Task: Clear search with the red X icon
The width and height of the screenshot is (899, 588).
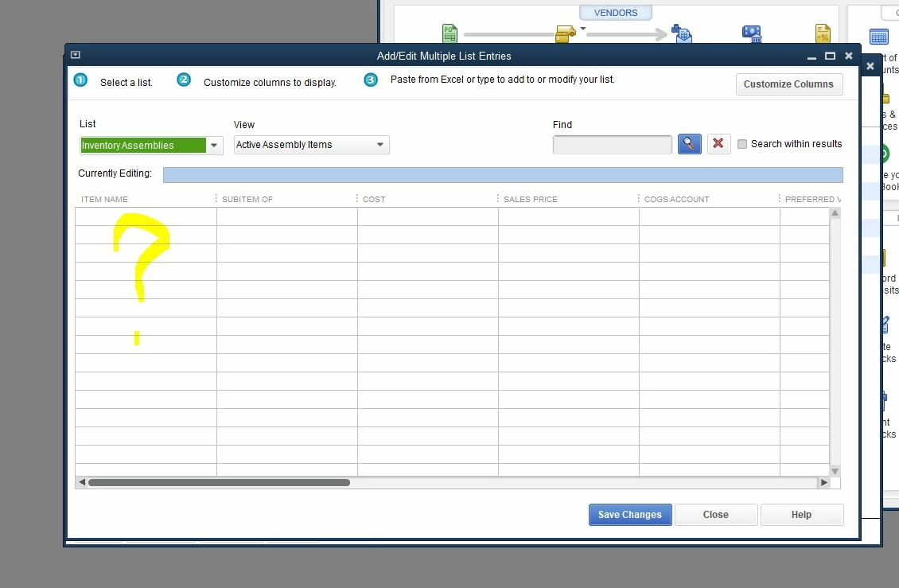Action: 718,144
